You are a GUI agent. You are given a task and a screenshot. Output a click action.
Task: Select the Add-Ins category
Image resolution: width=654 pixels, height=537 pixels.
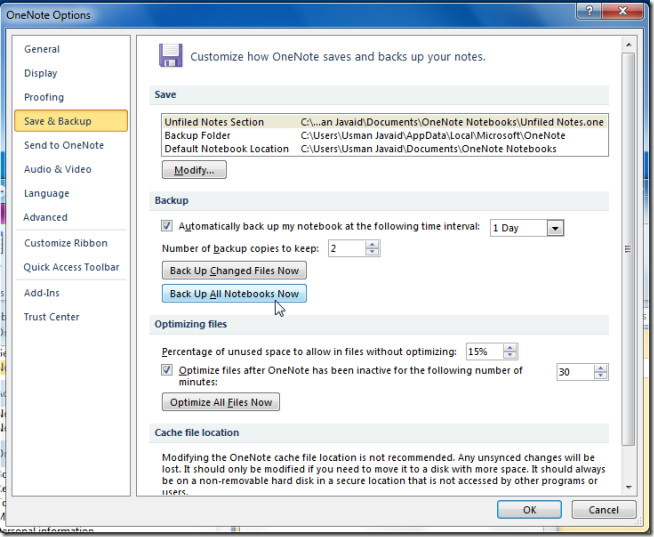42,293
